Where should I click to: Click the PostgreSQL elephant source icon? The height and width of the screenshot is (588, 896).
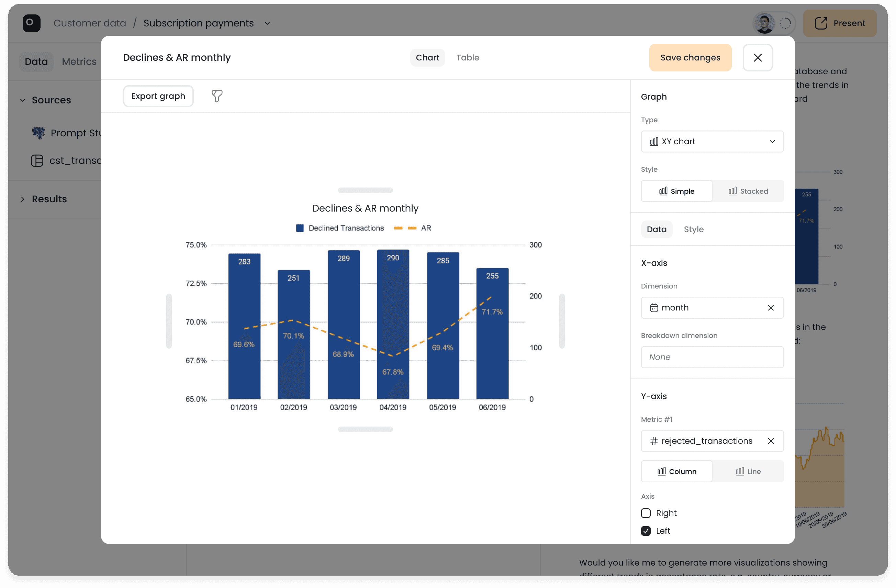point(38,133)
